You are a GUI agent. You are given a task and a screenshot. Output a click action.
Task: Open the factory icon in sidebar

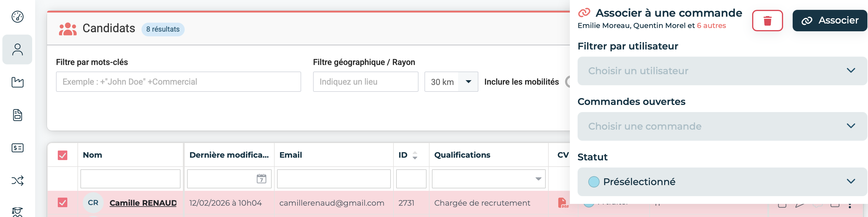point(18,82)
